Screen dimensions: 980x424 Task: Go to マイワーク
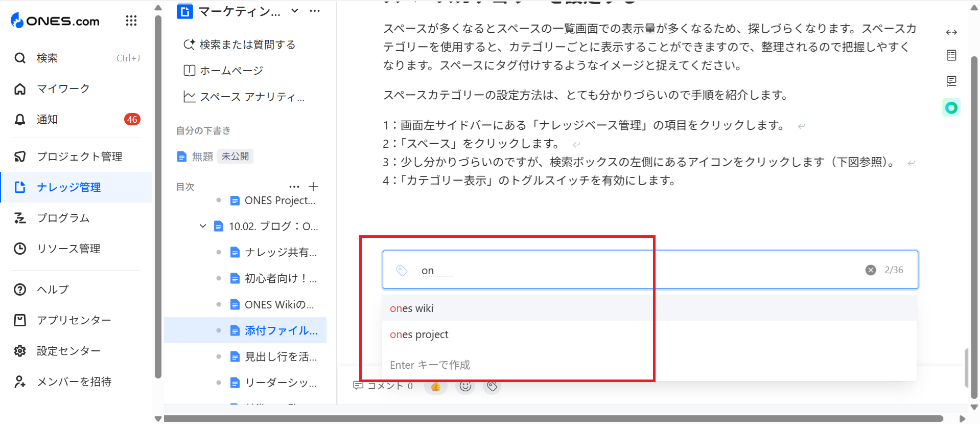[x=77, y=88]
